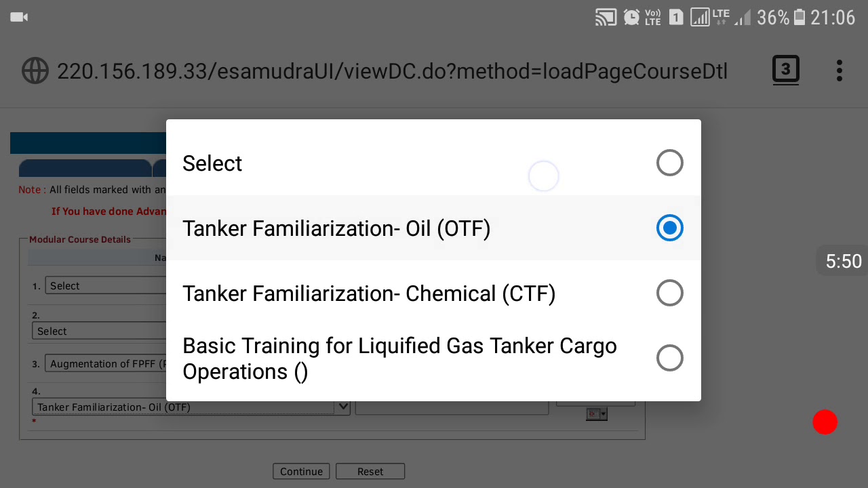Choose the empty Select radio option
Screen dimensions: 868x488
pyautogui.click(x=433, y=163)
